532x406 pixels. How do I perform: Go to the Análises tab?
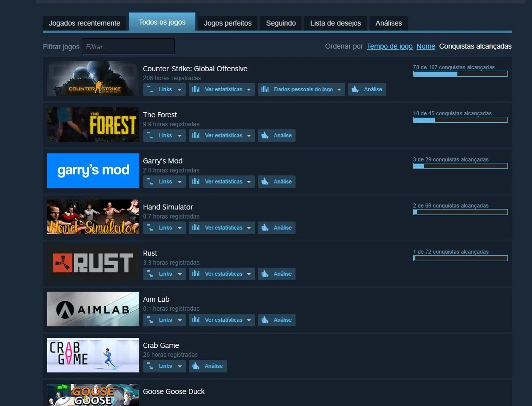pyautogui.click(x=389, y=23)
